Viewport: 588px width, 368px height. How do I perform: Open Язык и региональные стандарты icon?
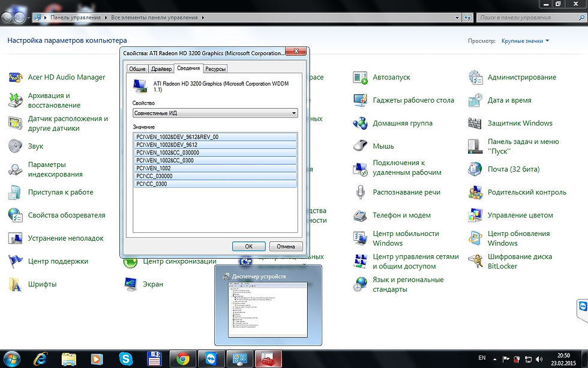pyautogui.click(x=360, y=285)
